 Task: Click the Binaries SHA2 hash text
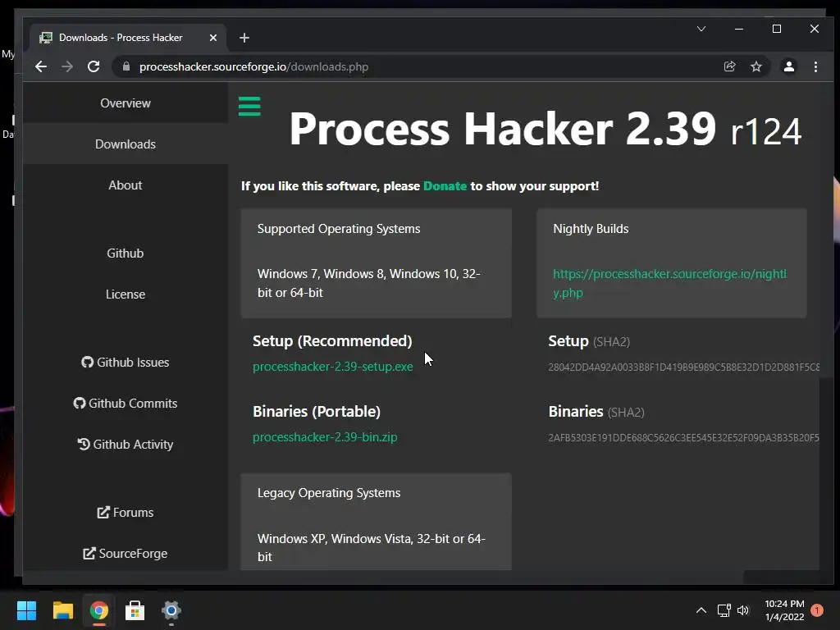click(683, 438)
